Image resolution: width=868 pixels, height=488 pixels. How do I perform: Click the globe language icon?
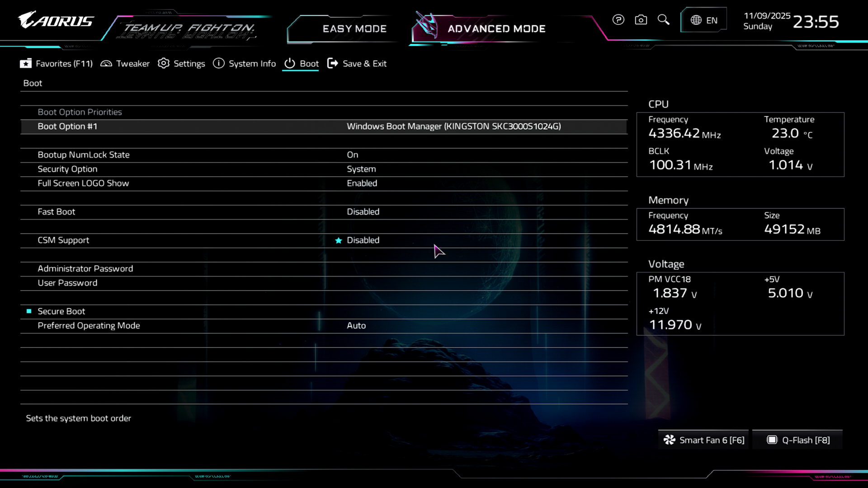pyautogui.click(x=696, y=20)
